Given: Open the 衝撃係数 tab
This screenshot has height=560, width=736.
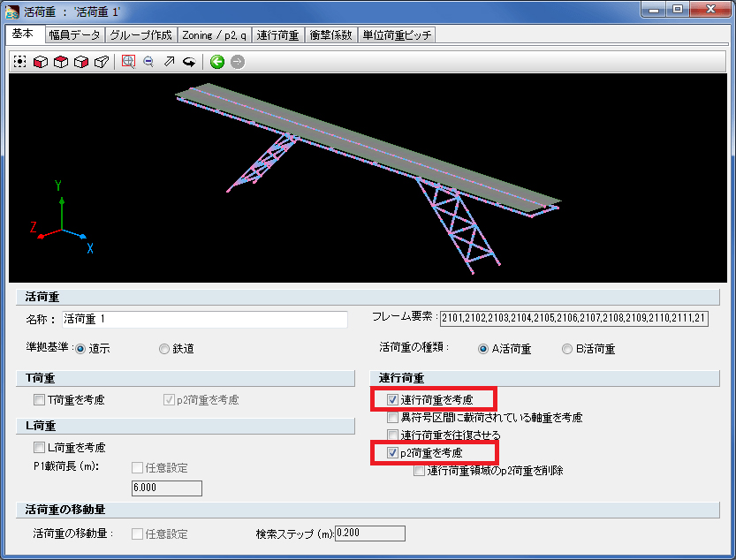Looking at the screenshot, I should click(x=330, y=35).
